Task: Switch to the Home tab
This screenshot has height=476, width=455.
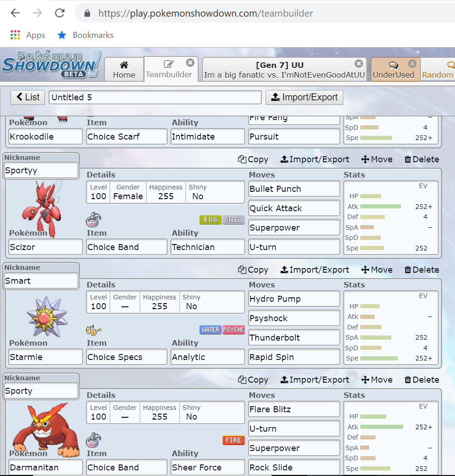Action: (124, 69)
